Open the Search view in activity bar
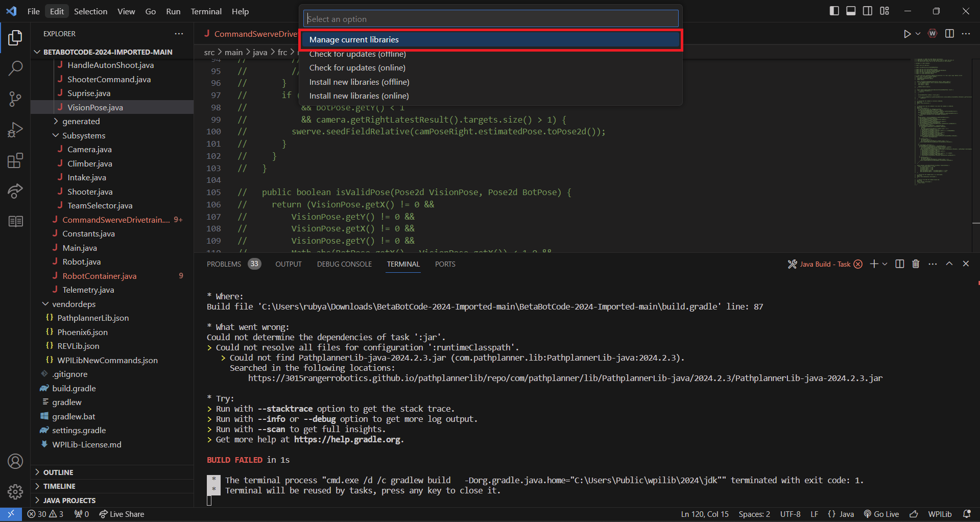Image resolution: width=980 pixels, height=522 pixels. click(15, 68)
